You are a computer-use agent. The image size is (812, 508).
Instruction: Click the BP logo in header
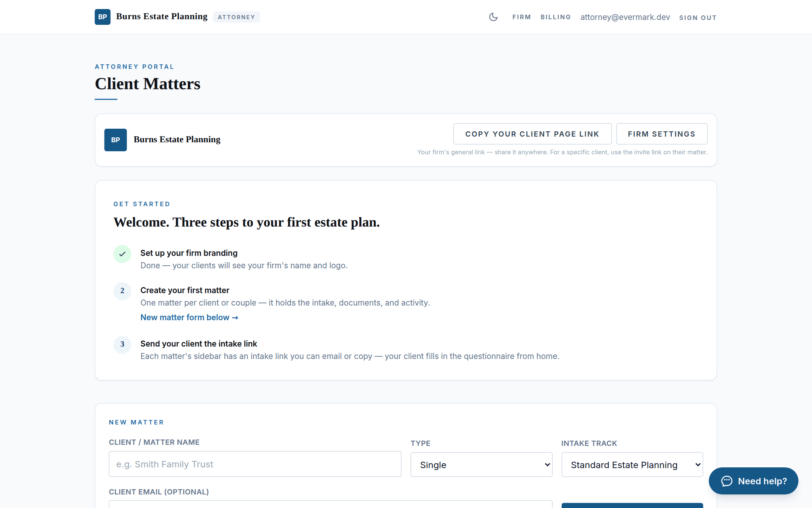103,17
